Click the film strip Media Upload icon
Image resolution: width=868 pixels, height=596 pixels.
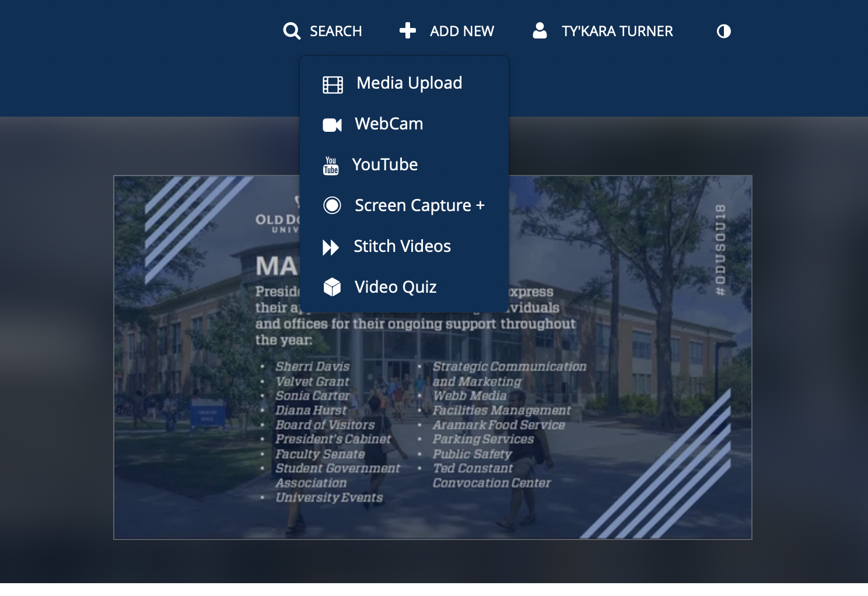pos(333,85)
